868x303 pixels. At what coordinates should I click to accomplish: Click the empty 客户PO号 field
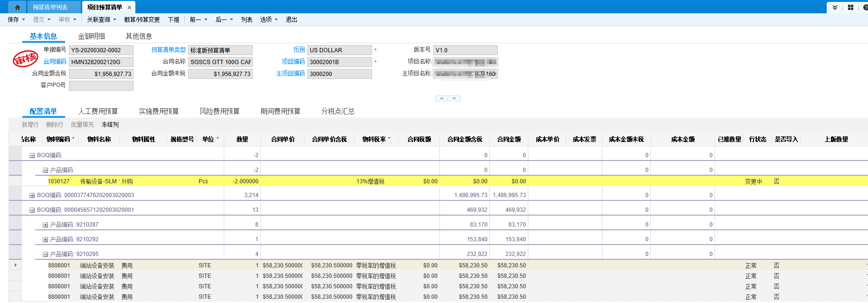(x=101, y=85)
